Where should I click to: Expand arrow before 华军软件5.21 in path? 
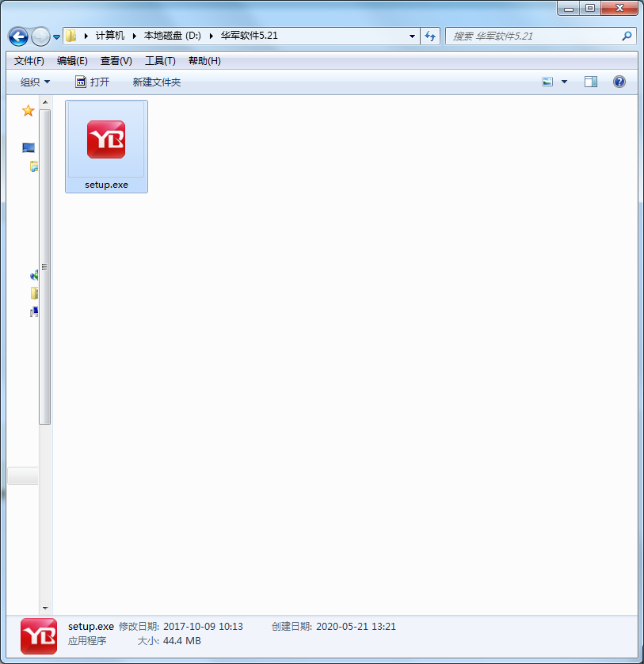click(x=211, y=36)
